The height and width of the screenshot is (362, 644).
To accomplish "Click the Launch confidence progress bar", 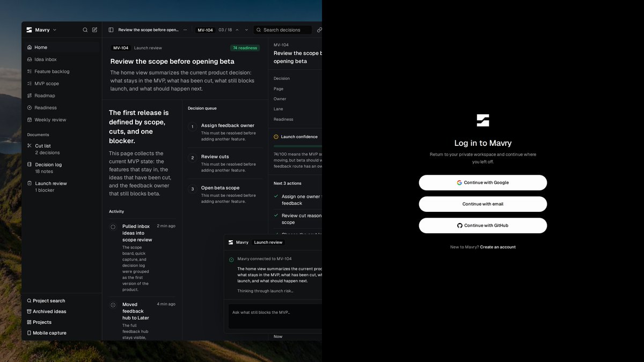I will coord(298,146).
